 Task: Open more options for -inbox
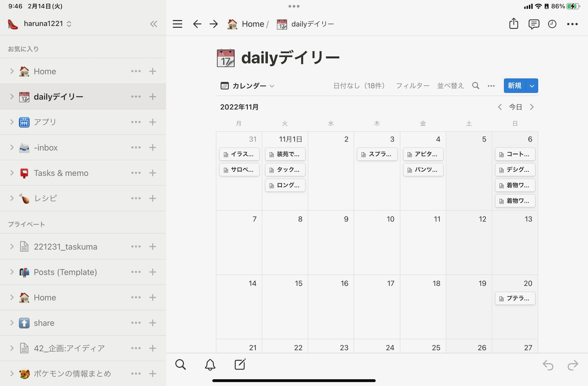[x=136, y=148]
